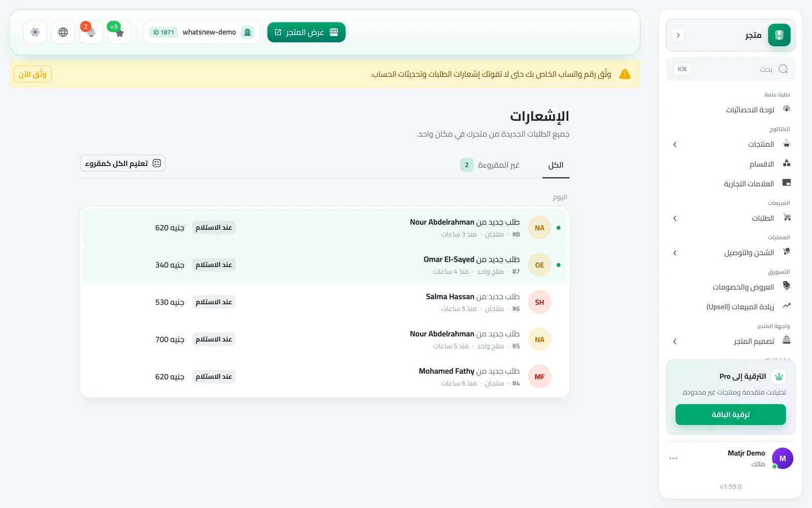
Task: Click تعليم الكل كمقروء button
Action: point(123,163)
